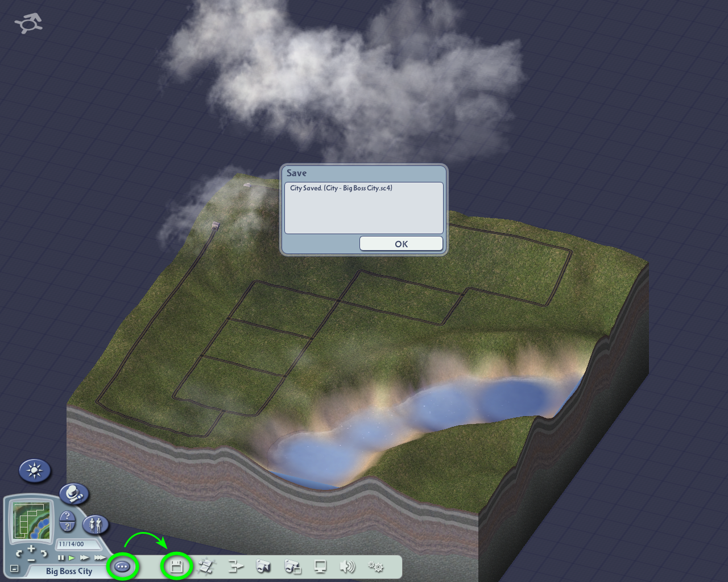Click the figure icon in the top-left corner
The width and height of the screenshot is (728, 582).
[28, 24]
